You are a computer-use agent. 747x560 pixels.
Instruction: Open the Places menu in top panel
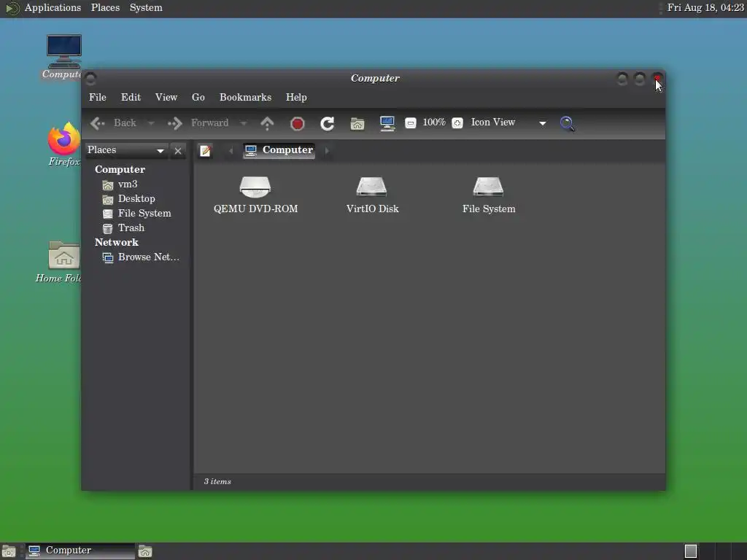(105, 7)
